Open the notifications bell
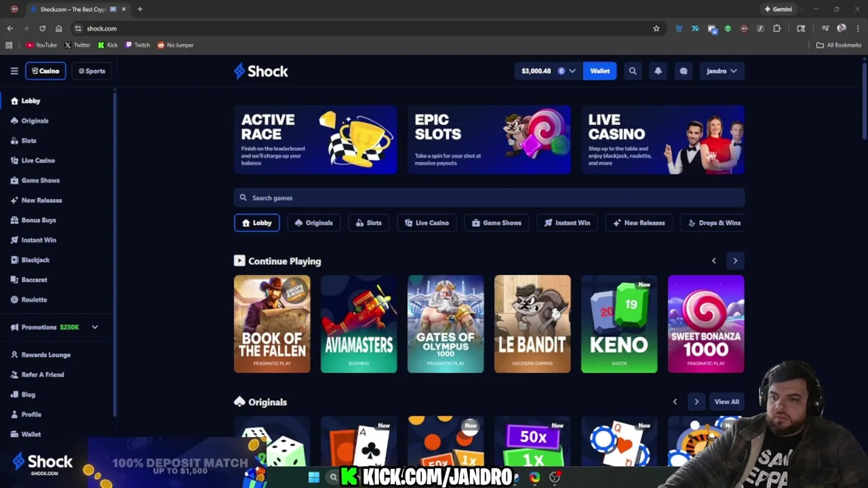The image size is (868, 488). pos(658,70)
